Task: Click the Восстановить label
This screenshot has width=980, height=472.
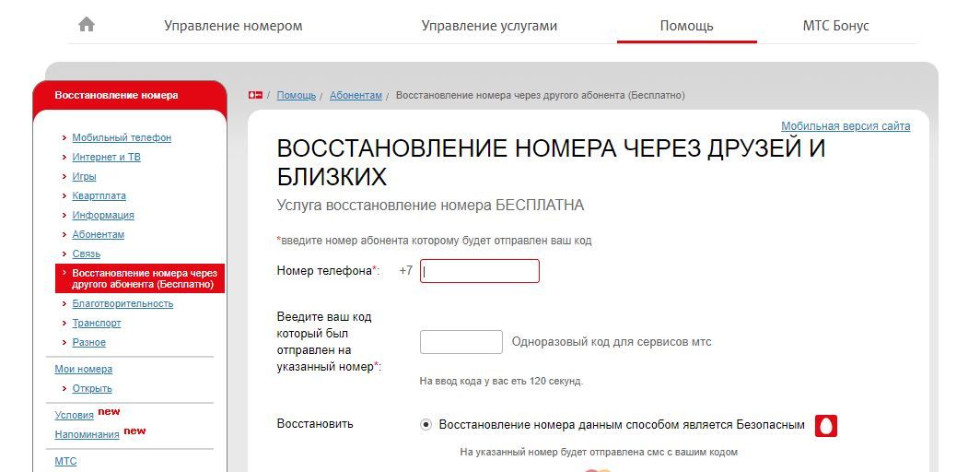Action: click(x=315, y=423)
